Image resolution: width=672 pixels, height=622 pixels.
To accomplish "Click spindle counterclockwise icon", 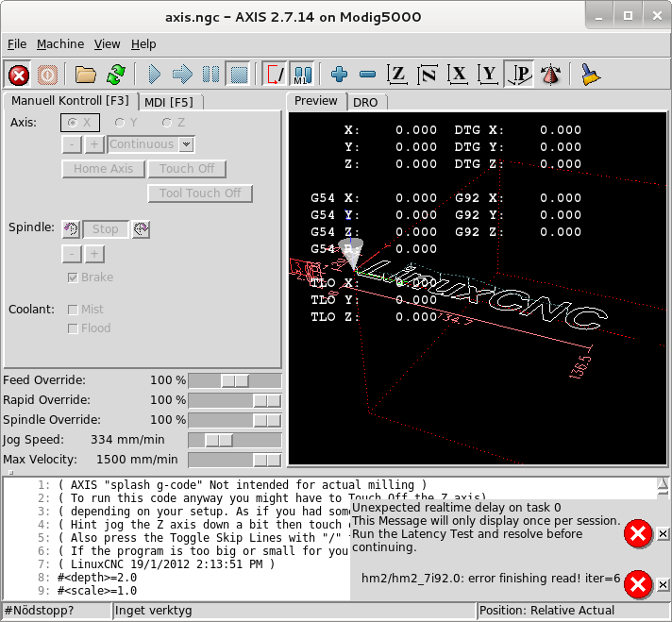I will tap(71, 229).
